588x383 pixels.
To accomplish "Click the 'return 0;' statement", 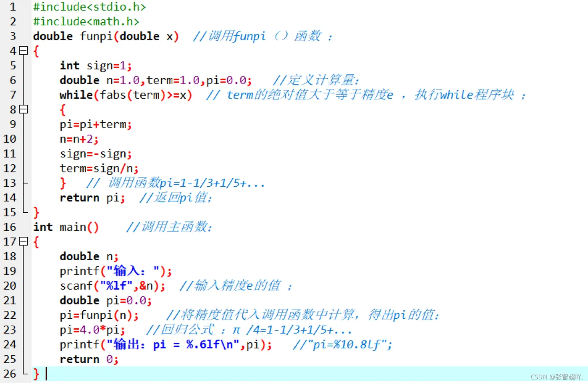I will [89, 359].
